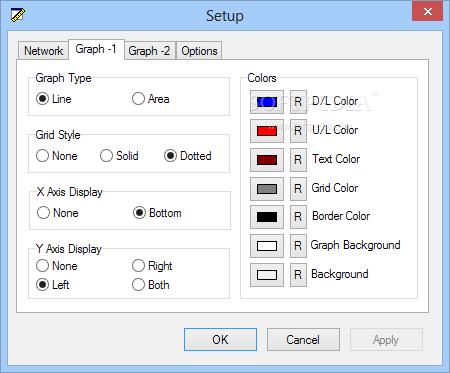Choose Right for Y Axis Display
This screenshot has height=373, width=450.
152,266
